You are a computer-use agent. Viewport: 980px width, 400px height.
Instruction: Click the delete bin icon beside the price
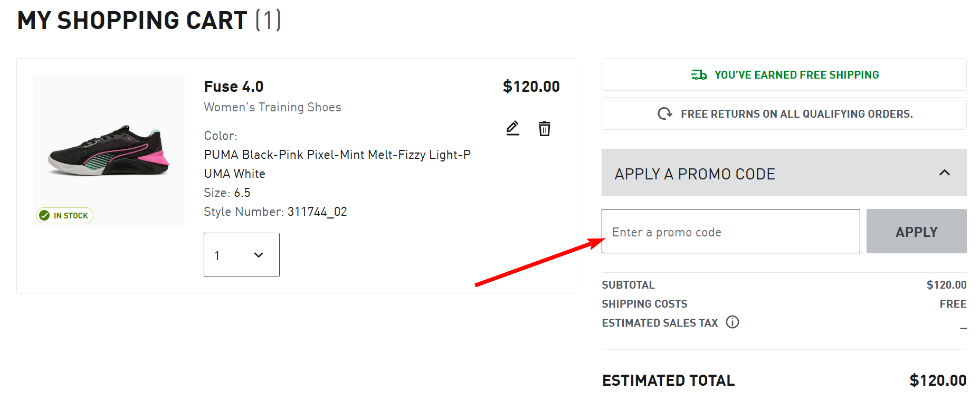coord(545,128)
